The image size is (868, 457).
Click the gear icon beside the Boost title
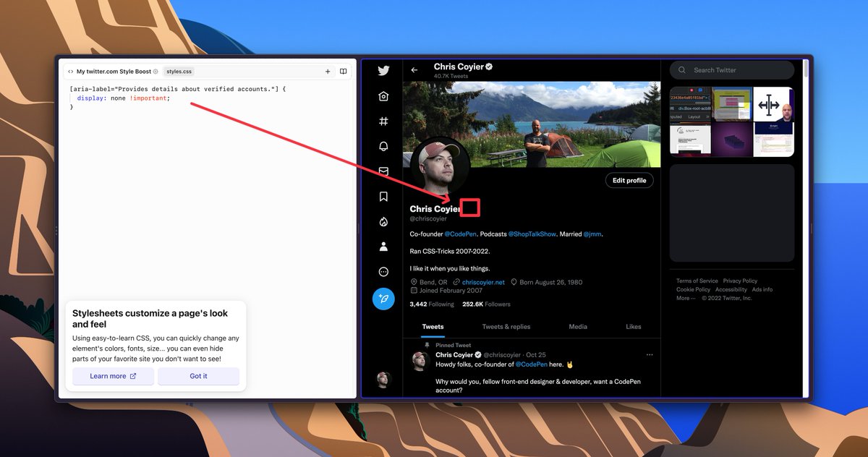(156, 71)
